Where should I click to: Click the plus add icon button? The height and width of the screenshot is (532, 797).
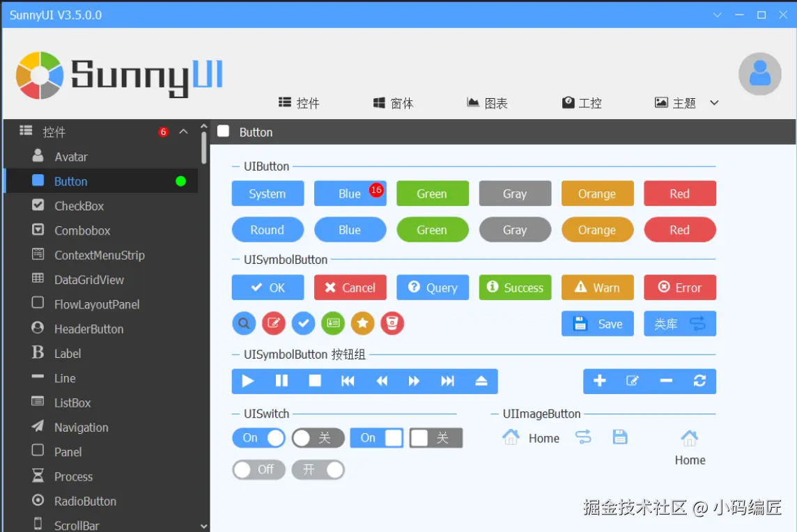tap(600, 381)
